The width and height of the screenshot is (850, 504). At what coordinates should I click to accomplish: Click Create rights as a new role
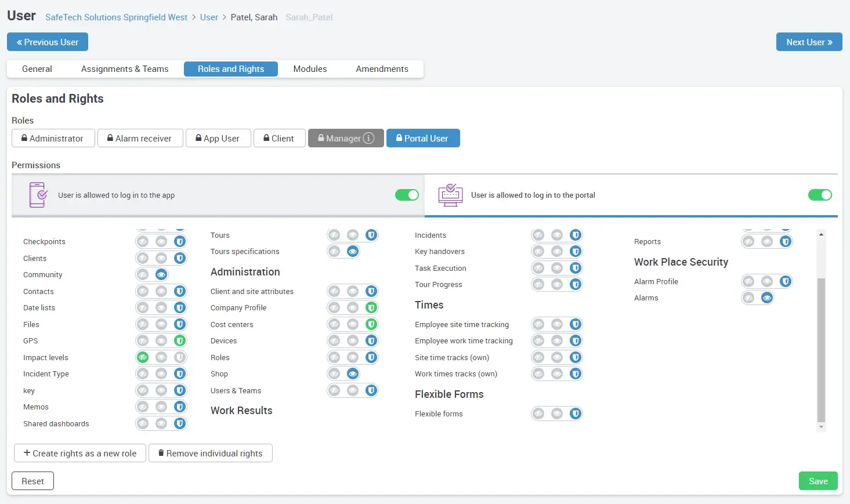80,453
